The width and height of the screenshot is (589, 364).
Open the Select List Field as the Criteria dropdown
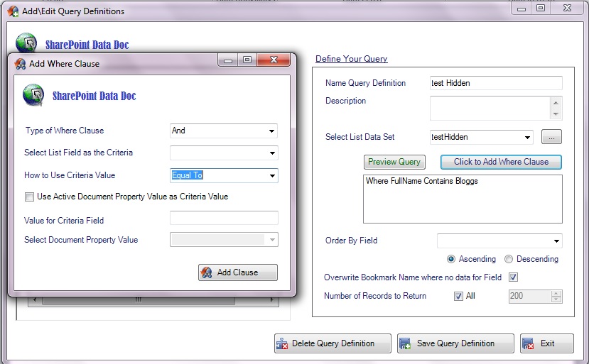point(272,153)
